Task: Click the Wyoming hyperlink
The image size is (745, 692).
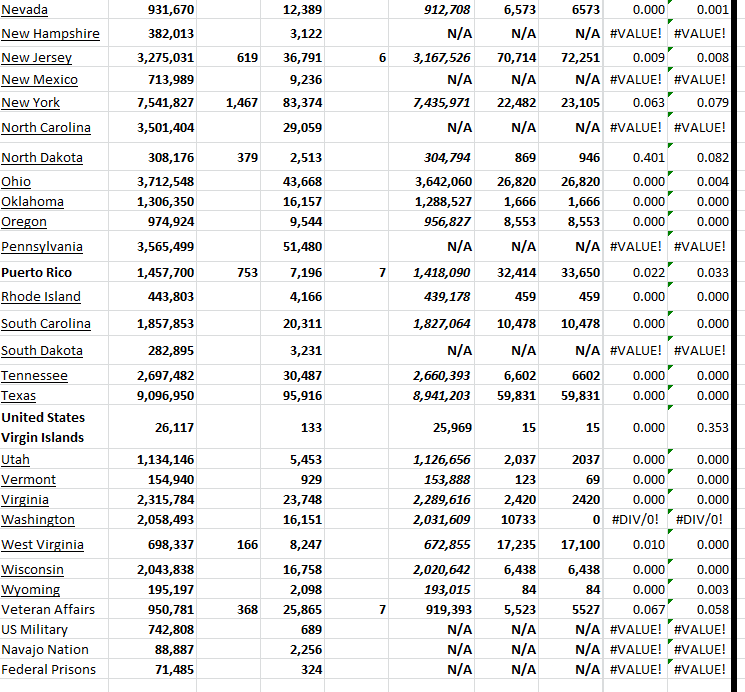Action: 31,589
